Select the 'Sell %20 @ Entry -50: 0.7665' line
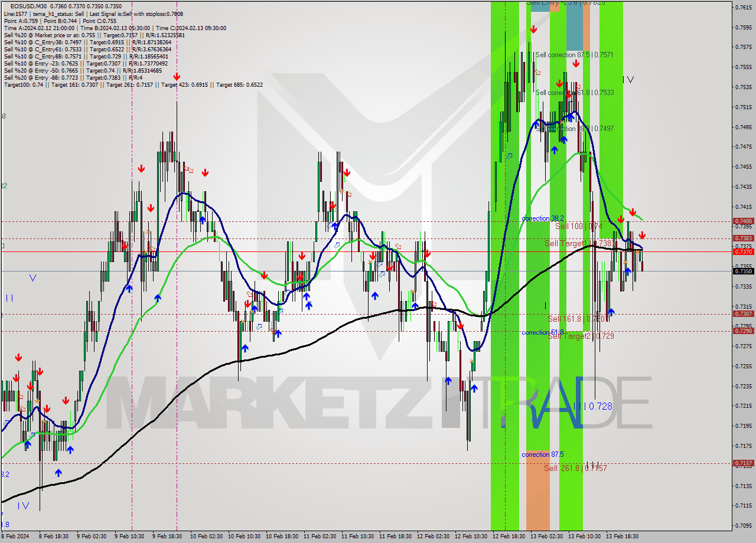Screen dimensions: 756x543 click(83, 70)
